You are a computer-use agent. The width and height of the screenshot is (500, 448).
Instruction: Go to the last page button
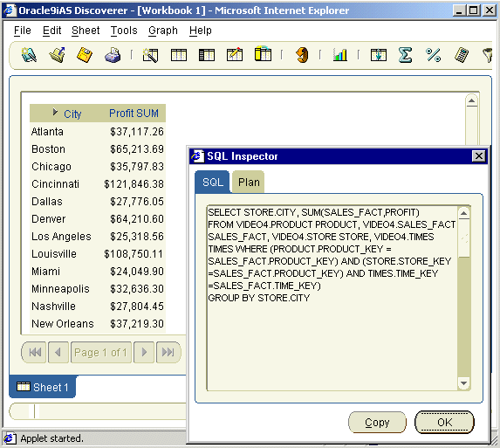pyautogui.click(x=168, y=352)
